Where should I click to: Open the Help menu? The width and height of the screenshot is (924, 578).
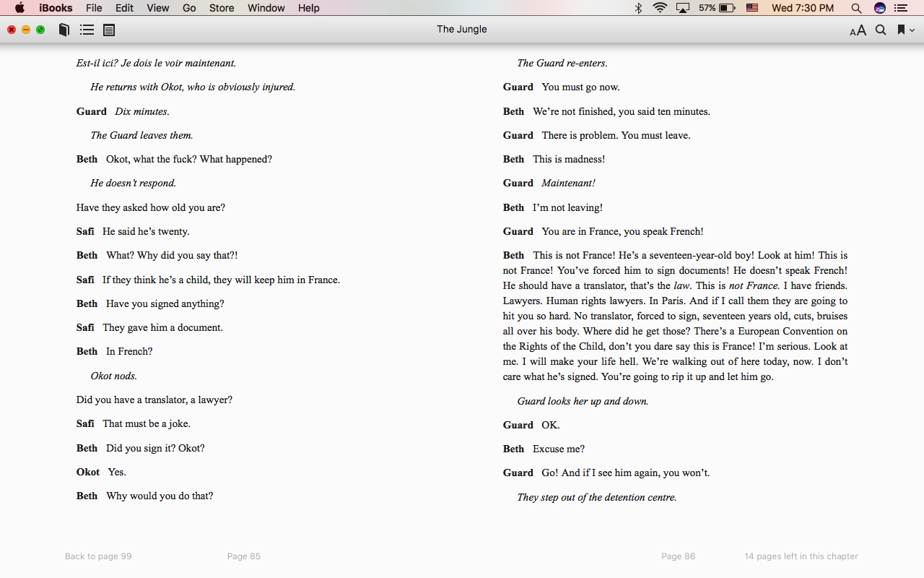[x=309, y=8]
